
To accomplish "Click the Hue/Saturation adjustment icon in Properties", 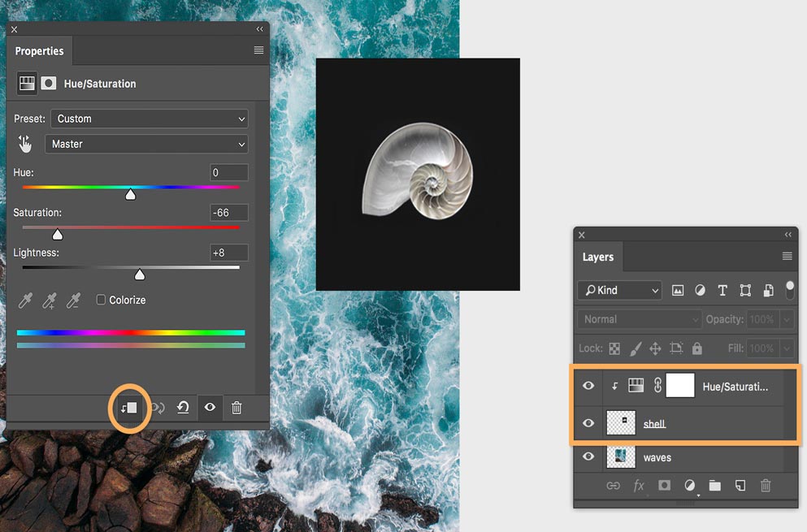I will (x=27, y=84).
